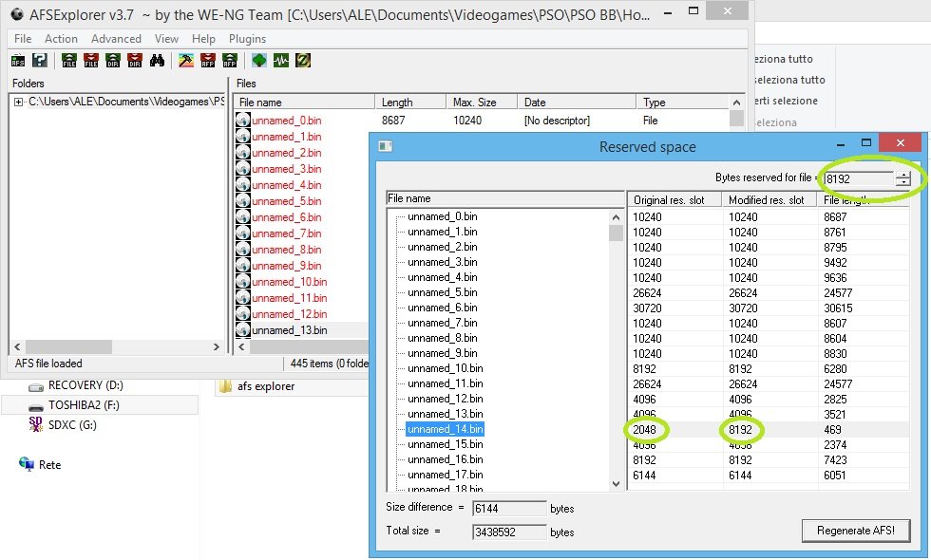Click the Modified res. slot column header
Screen dimensions: 931x560
point(770,200)
